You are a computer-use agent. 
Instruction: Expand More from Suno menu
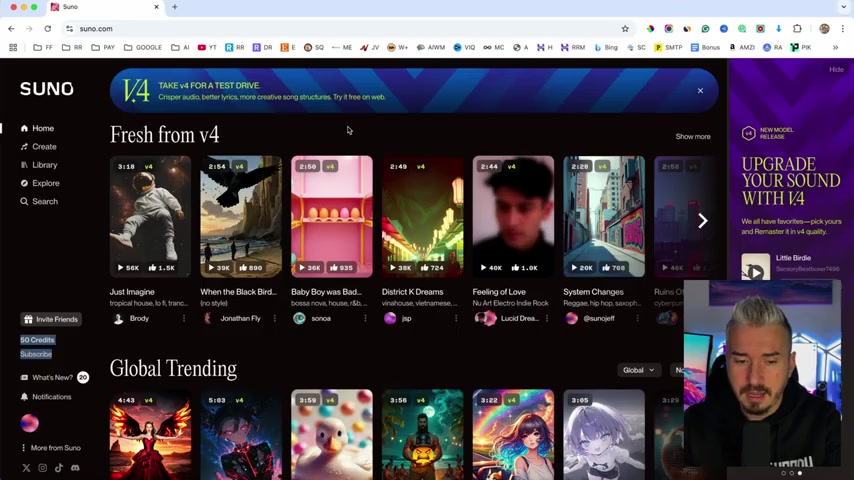pyautogui.click(x=51, y=448)
